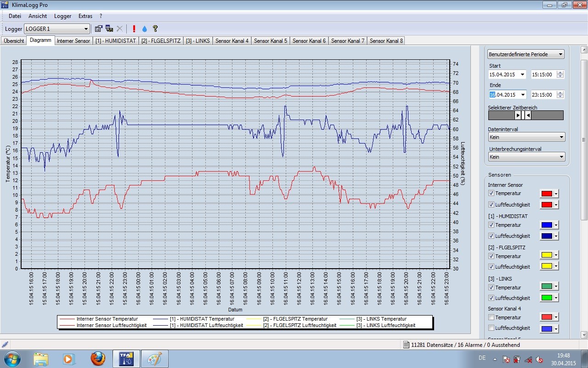Click the yellow question mark help icon
This screenshot has width=588, height=368.
(155, 29)
